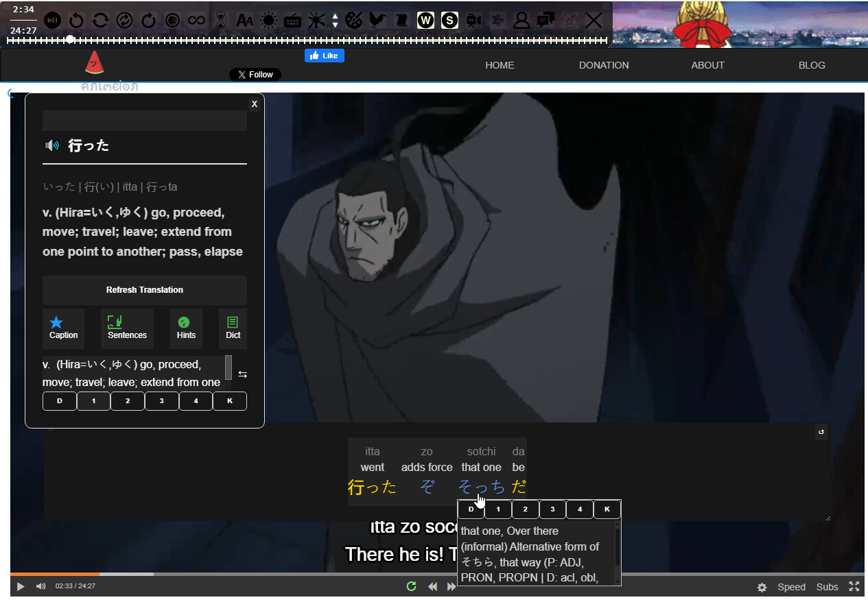Click the 2 button in the そっち tooltip

click(x=526, y=509)
